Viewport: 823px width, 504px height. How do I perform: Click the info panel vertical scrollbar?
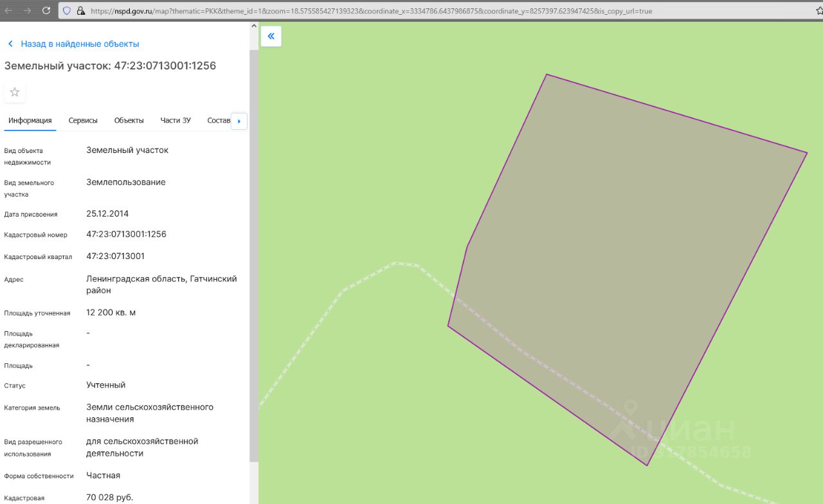[x=253, y=257]
